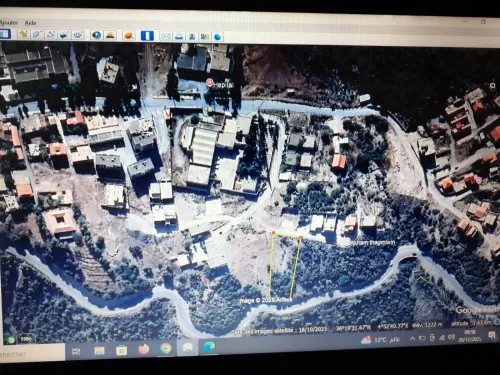Click the Print icon in toolbar
The width and height of the screenshot is (500, 375).
click(179, 36)
